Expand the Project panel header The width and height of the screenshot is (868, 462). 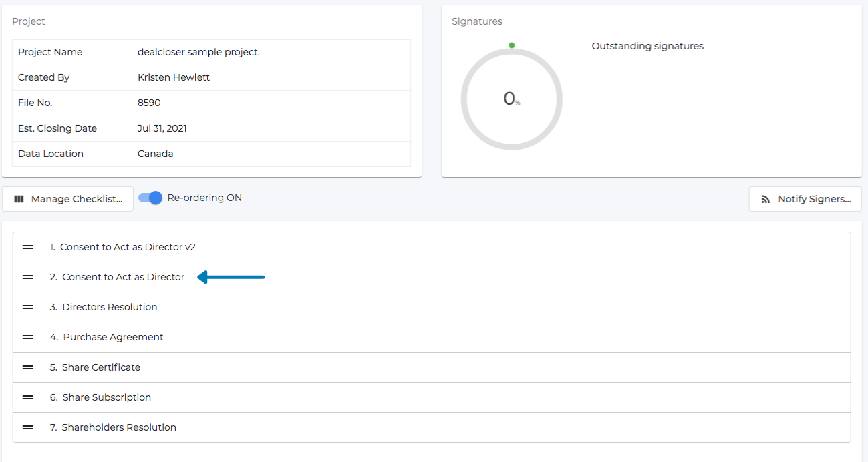[28, 21]
